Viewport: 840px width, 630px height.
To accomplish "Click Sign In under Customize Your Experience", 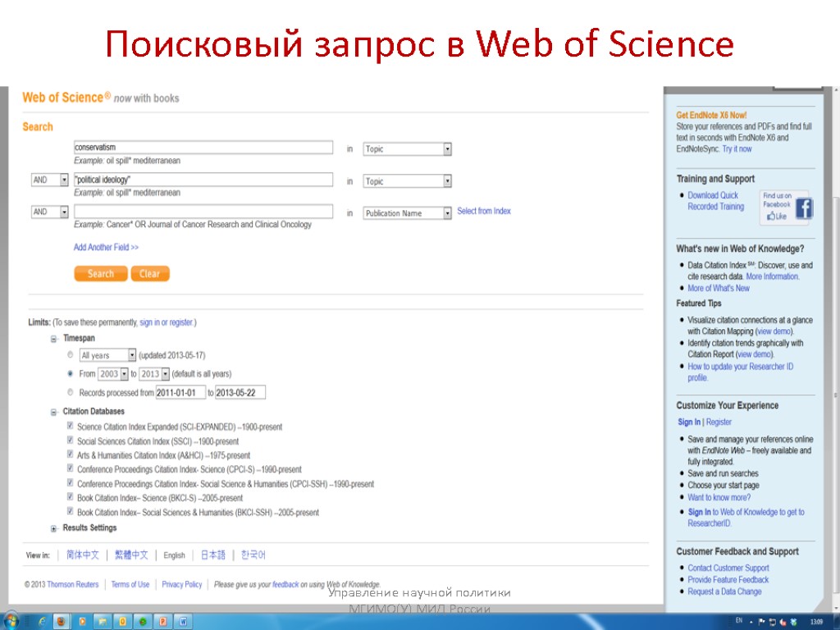I will [x=689, y=422].
